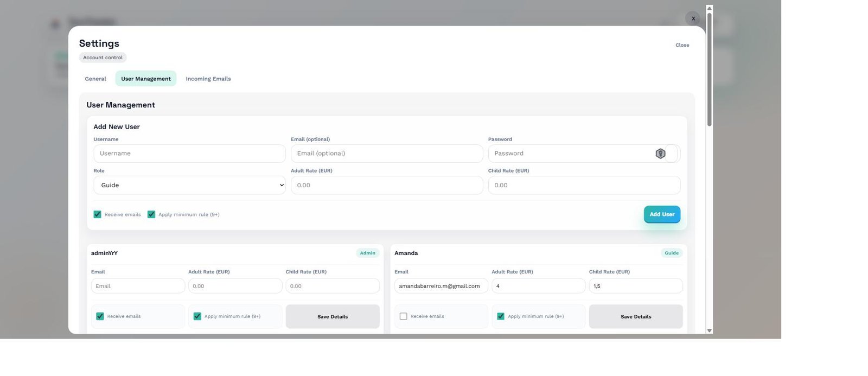The height and width of the screenshot is (376, 868).
Task: Click the Add New User heading
Action: point(117,126)
